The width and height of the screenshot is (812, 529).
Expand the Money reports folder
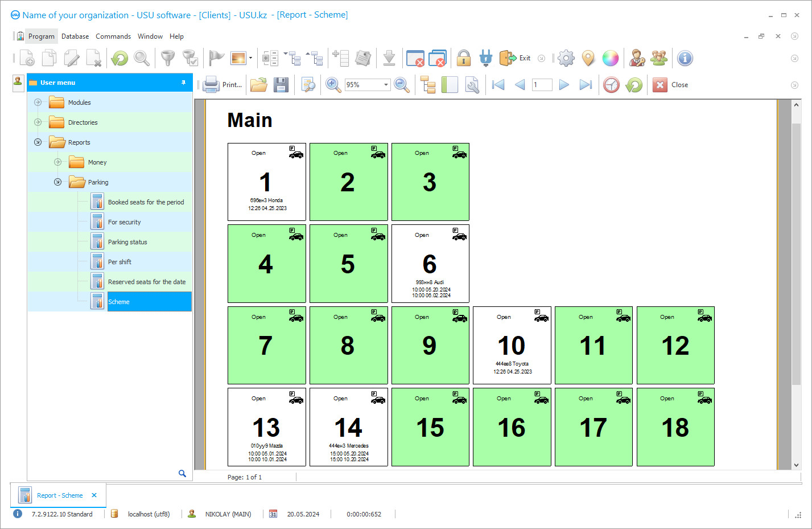(58, 162)
